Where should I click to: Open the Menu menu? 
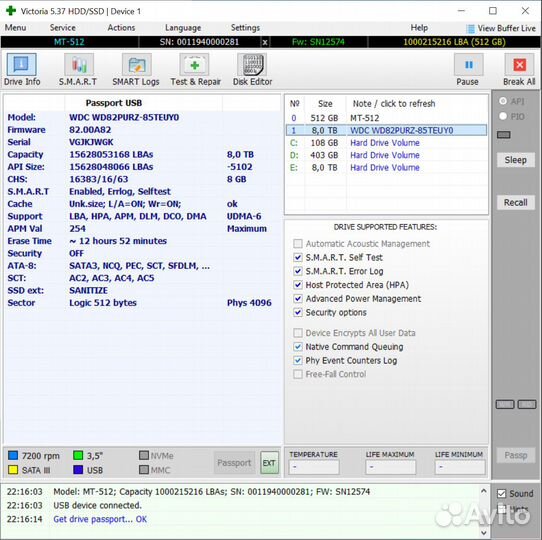point(15,28)
